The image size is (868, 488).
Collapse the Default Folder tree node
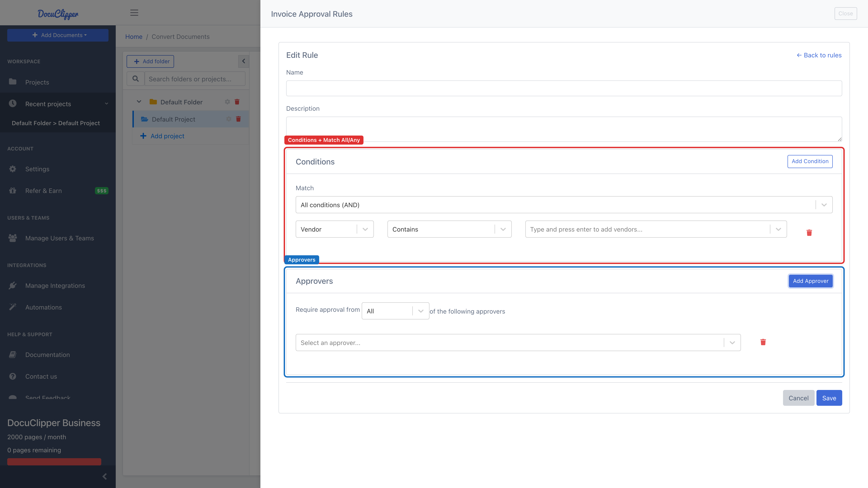click(x=139, y=101)
